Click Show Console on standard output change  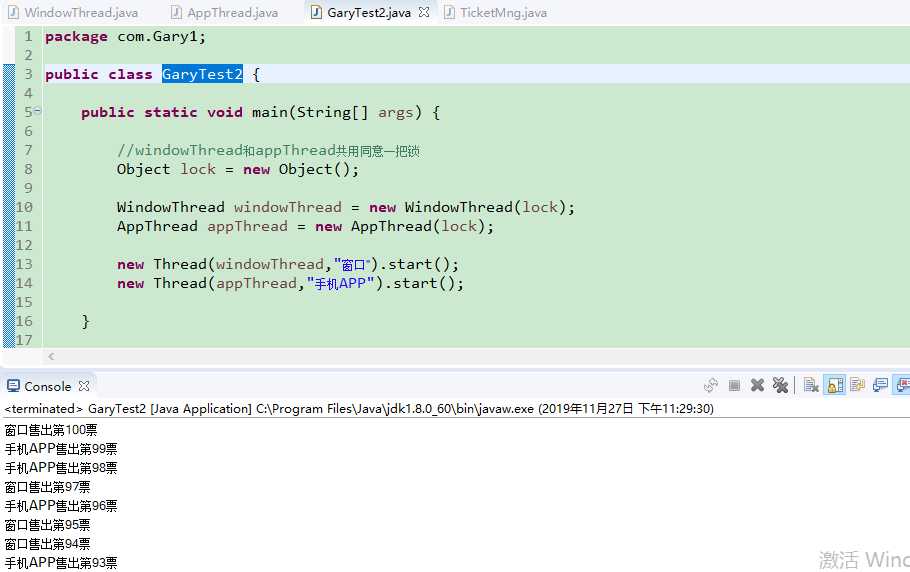coord(880,385)
